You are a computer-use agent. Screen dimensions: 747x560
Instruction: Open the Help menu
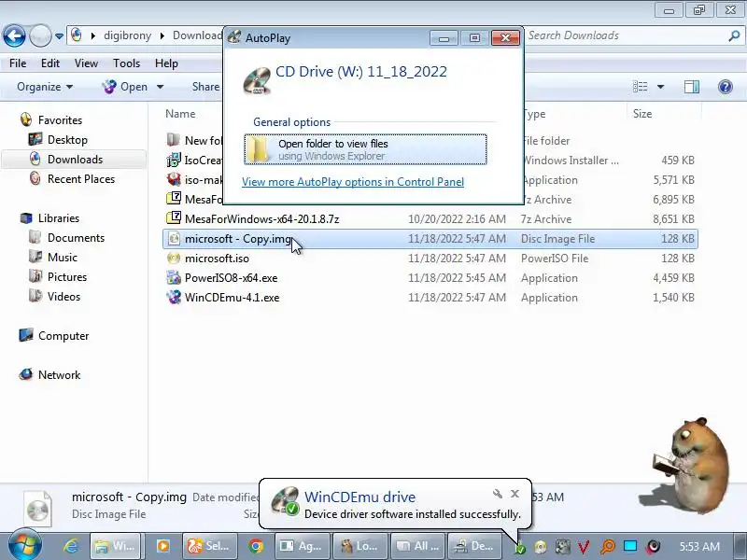click(166, 63)
